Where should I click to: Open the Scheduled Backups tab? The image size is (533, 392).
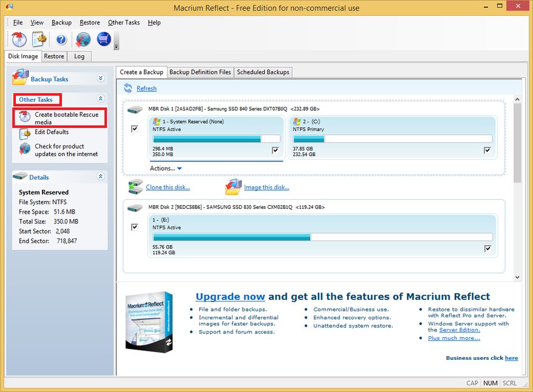(x=263, y=72)
